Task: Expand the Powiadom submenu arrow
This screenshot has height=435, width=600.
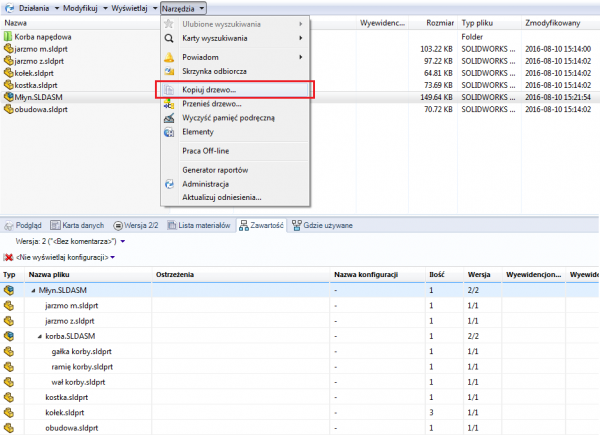Action: [x=301, y=57]
